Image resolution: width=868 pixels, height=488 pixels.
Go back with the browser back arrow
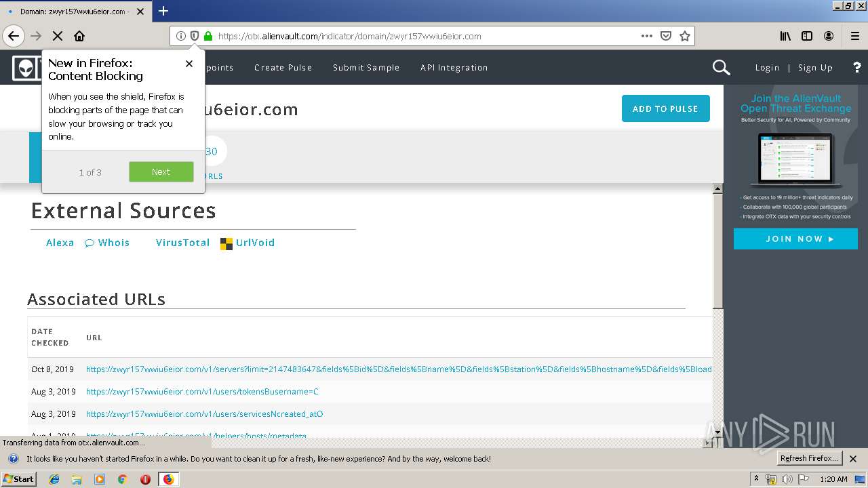(14, 36)
